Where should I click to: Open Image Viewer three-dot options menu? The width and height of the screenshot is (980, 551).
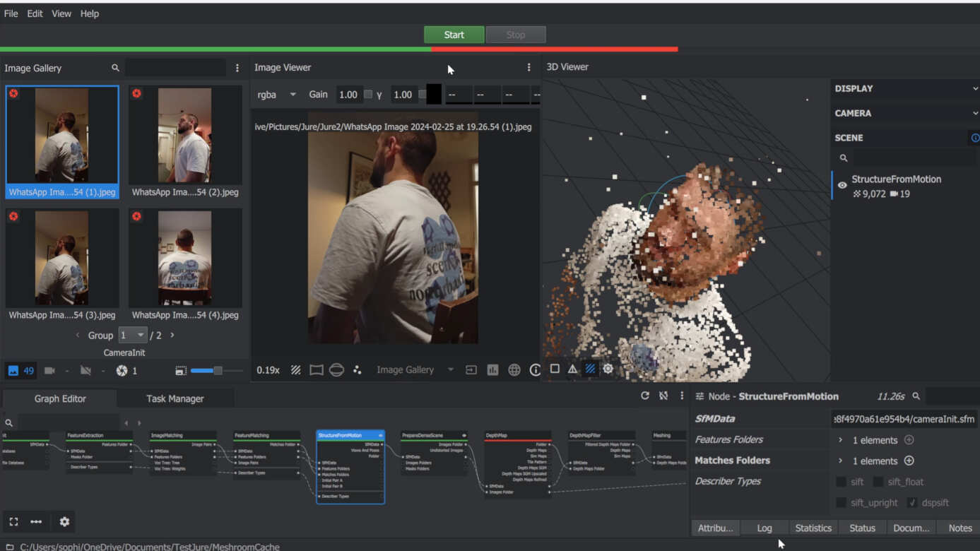click(529, 67)
